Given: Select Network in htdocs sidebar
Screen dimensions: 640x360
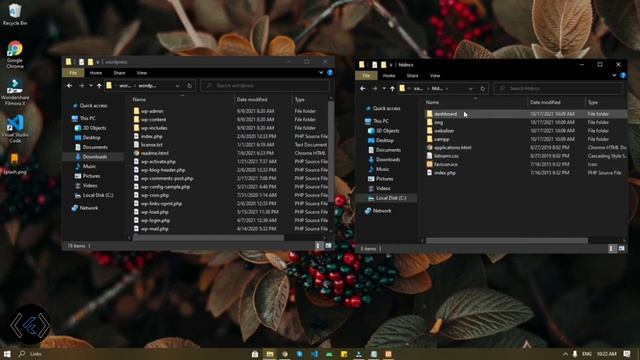Looking at the screenshot, I should pyautogui.click(x=382, y=211).
